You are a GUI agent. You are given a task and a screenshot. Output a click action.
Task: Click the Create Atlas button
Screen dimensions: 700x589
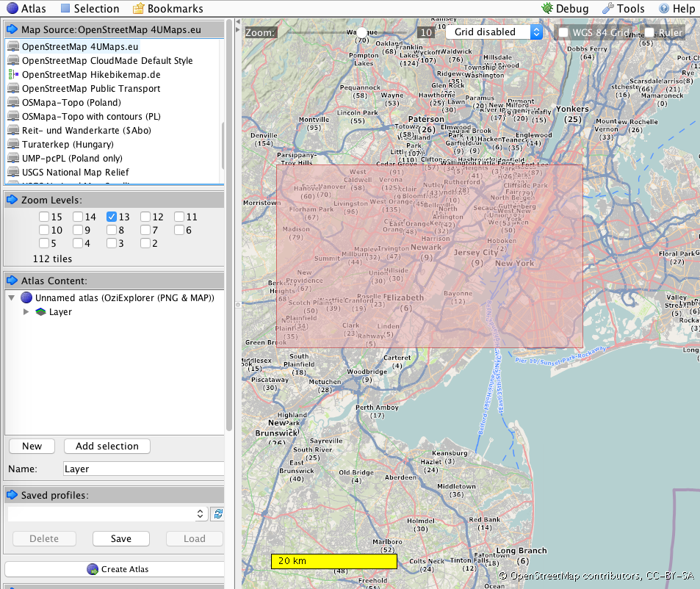115,569
